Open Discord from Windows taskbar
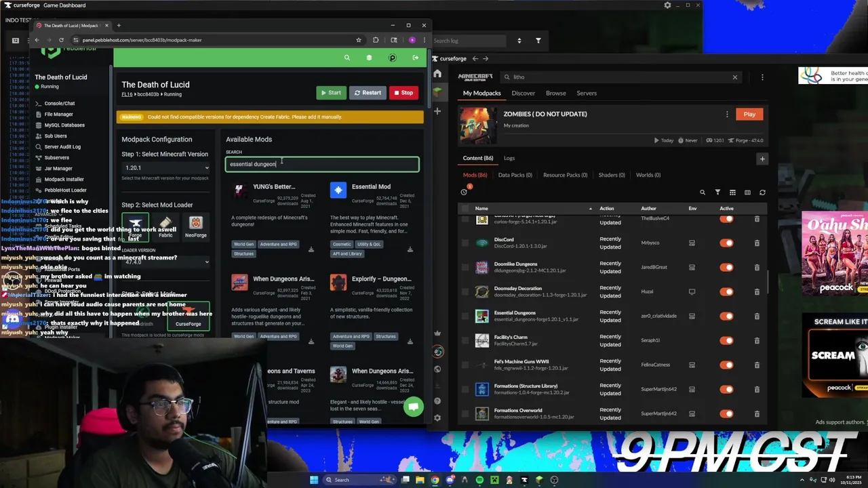Image resolution: width=868 pixels, height=488 pixels. tap(450, 480)
